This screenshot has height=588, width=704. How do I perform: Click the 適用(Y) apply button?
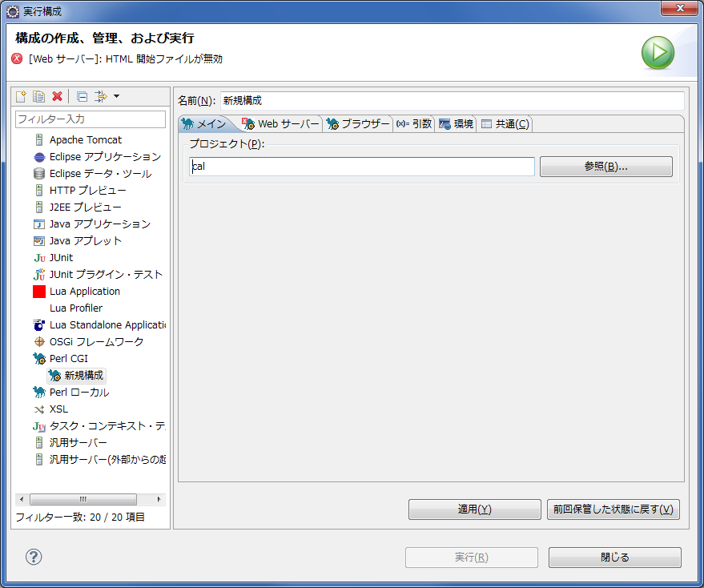coord(475,509)
